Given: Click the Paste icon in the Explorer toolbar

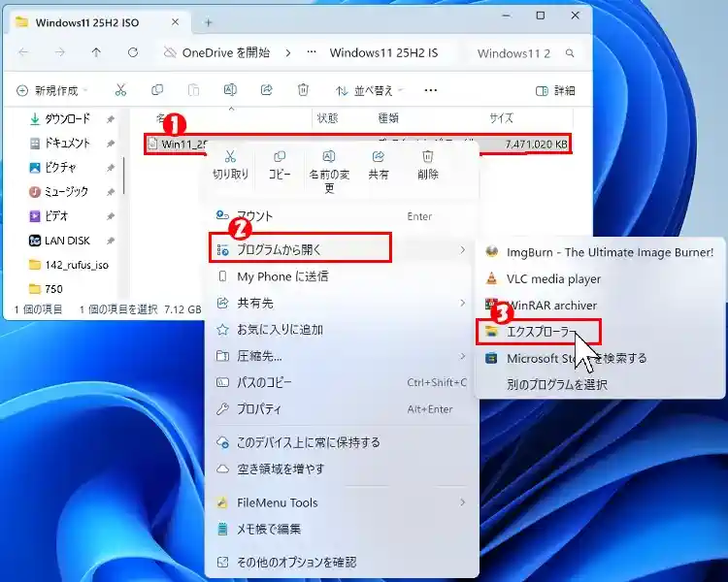Looking at the screenshot, I should pos(193,90).
